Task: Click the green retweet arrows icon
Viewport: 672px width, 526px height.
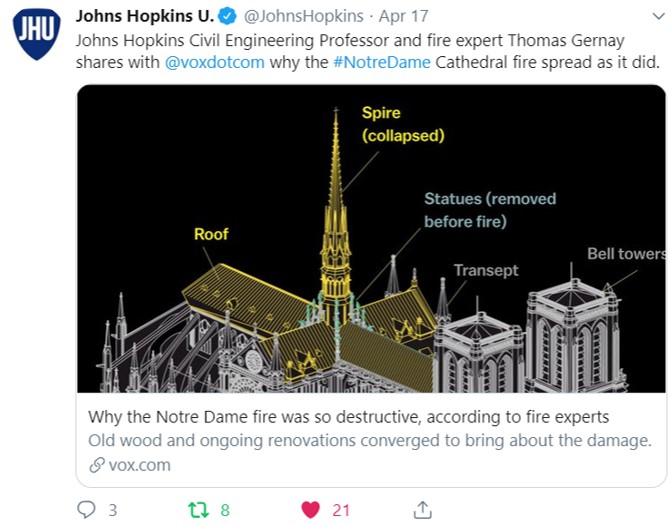Action: click(x=198, y=509)
